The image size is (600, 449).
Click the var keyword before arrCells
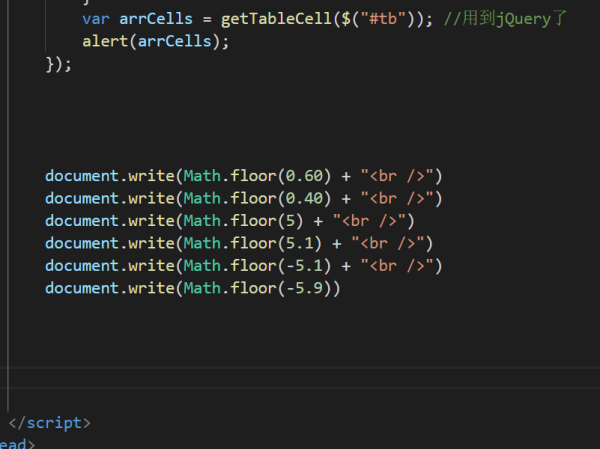point(95,19)
